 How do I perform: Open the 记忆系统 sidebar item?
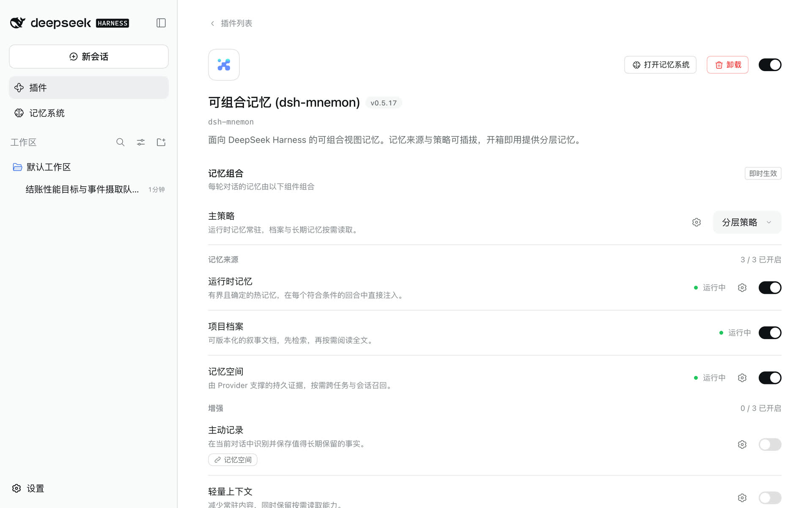89,113
